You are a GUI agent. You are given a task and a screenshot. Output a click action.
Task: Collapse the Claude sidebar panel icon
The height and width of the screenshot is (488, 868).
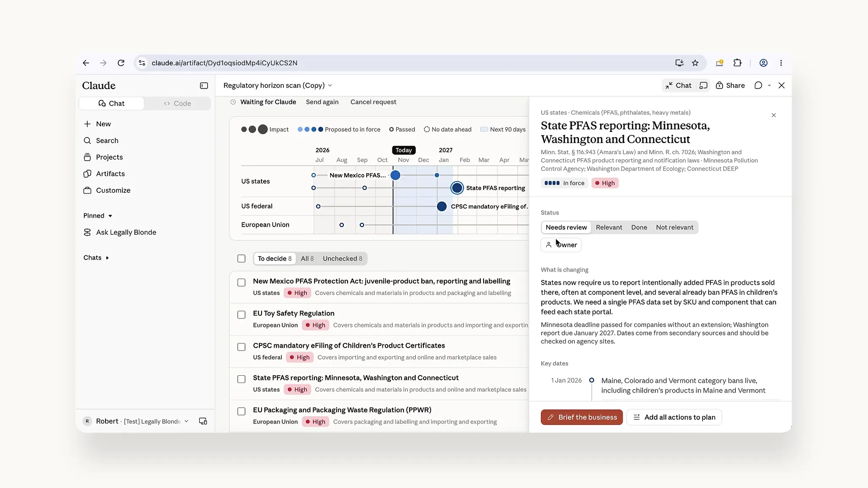point(204,86)
